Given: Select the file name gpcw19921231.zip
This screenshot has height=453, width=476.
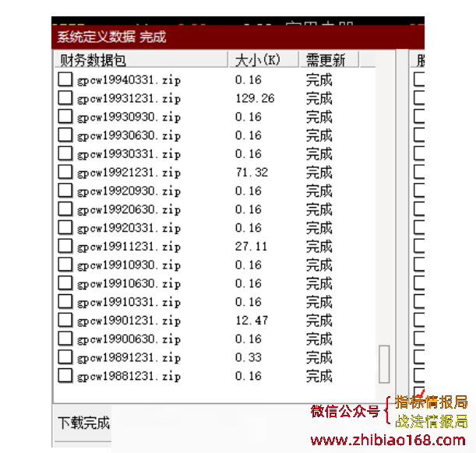Looking at the screenshot, I should point(129,173).
